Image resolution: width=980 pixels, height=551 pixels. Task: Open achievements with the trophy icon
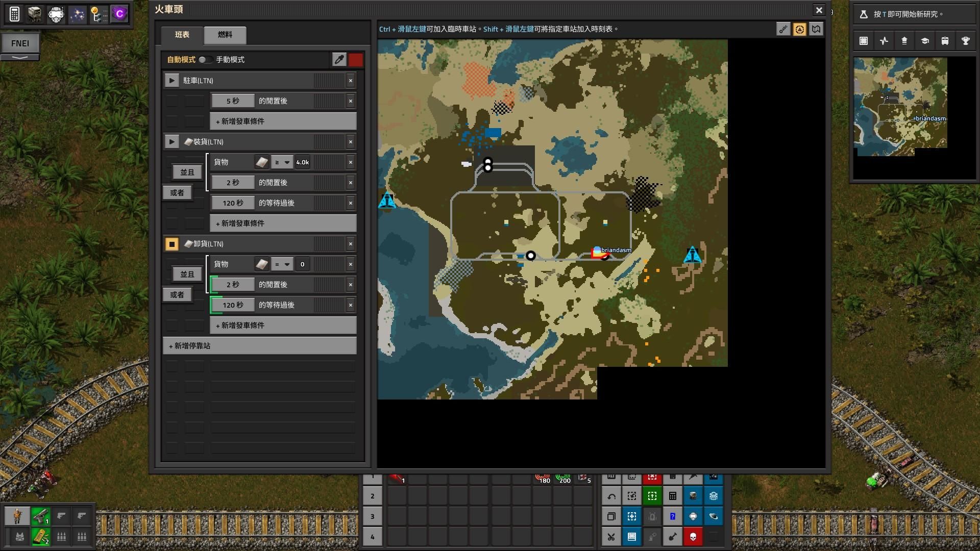click(x=965, y=41)
